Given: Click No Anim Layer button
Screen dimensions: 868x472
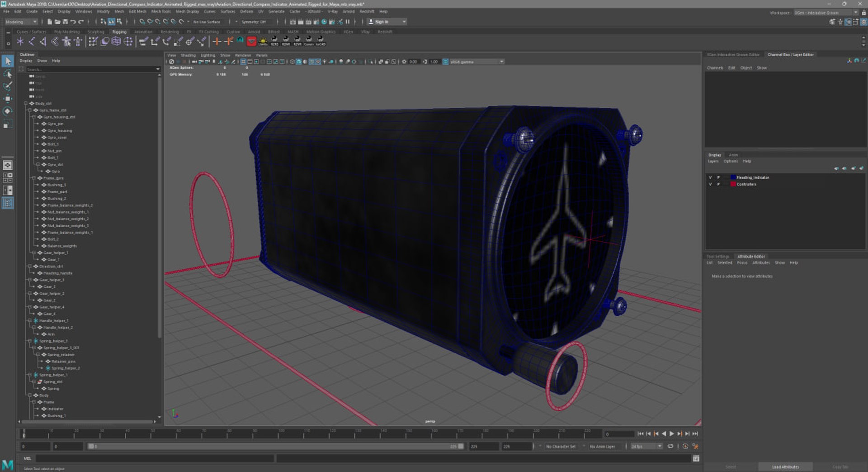Looking at the screenshot, I should coord(602,446).
